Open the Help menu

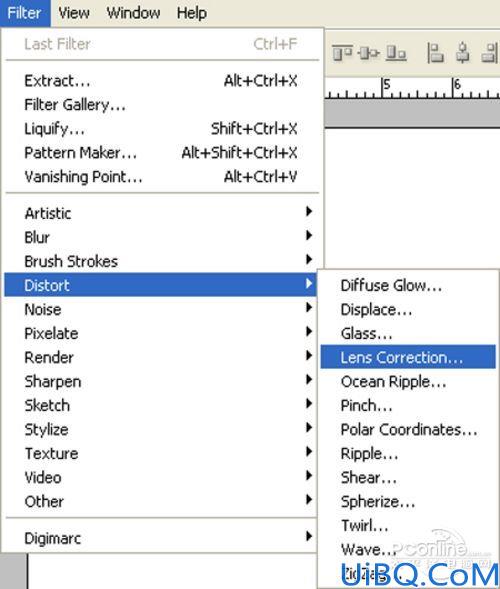coord(192,13)
